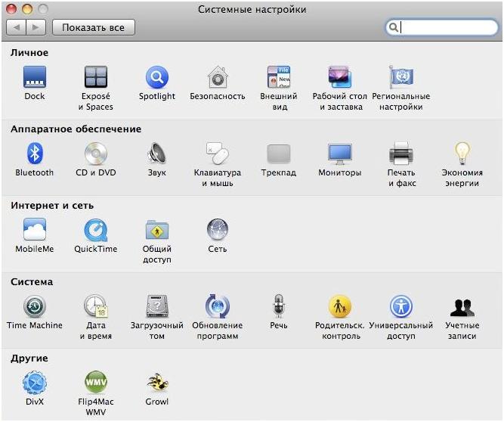Minimize window with the yellow button
The width and height of the screenshot is (504, 422).
pos(27,9)
